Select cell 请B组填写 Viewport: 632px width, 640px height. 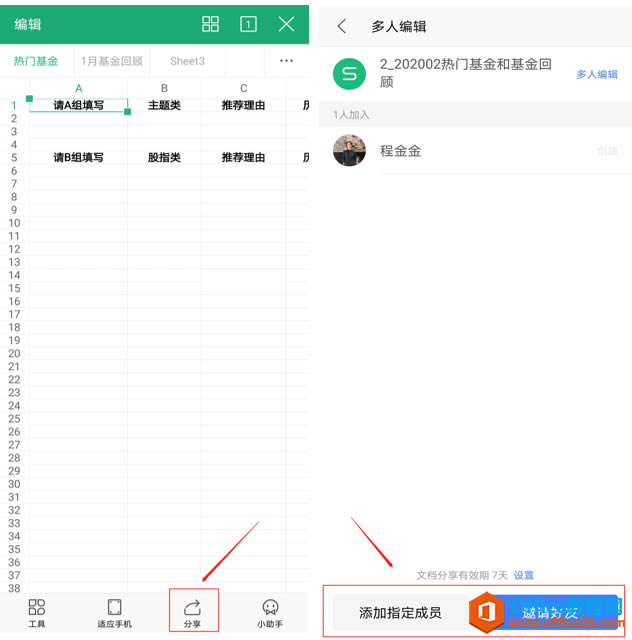79,158
